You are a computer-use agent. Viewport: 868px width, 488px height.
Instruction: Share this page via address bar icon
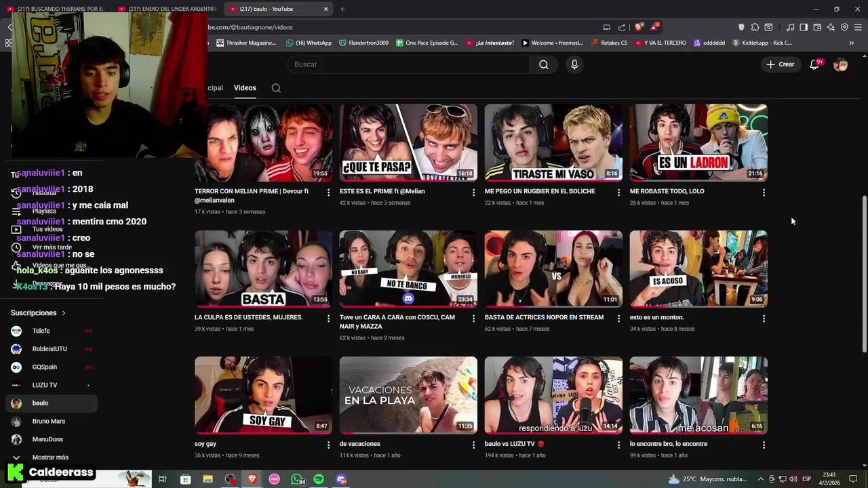click(x=622, y=27)
